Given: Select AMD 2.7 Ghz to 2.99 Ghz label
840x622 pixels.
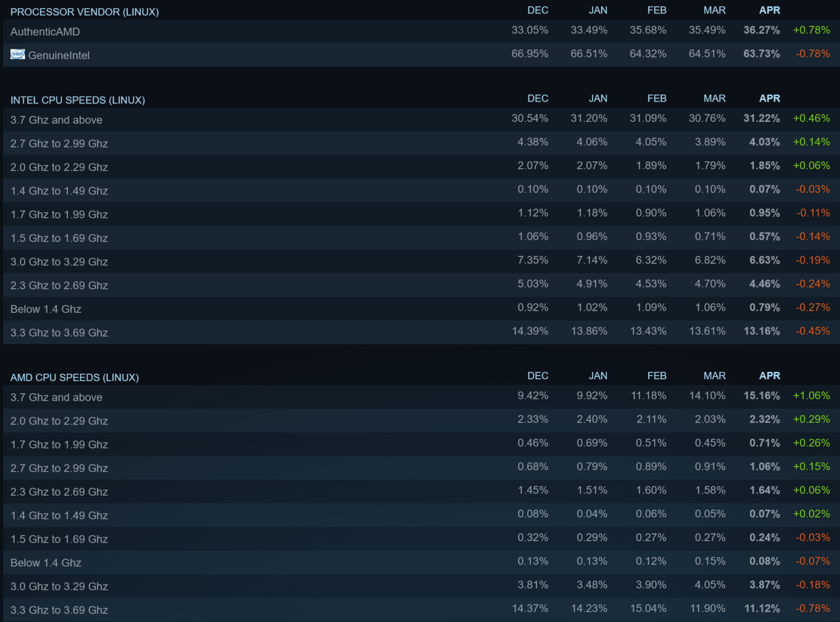Looking at the screenshot, I should (x=59, y=468).
